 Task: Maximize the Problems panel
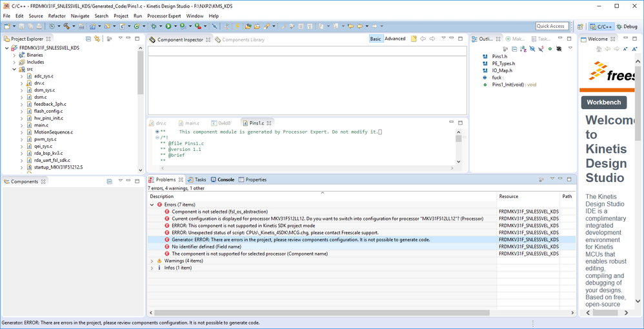click(x=570, y=179)
